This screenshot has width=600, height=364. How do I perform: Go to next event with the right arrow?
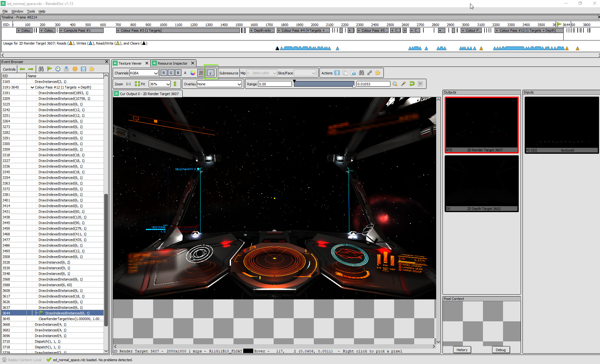(x=31, y=69)
